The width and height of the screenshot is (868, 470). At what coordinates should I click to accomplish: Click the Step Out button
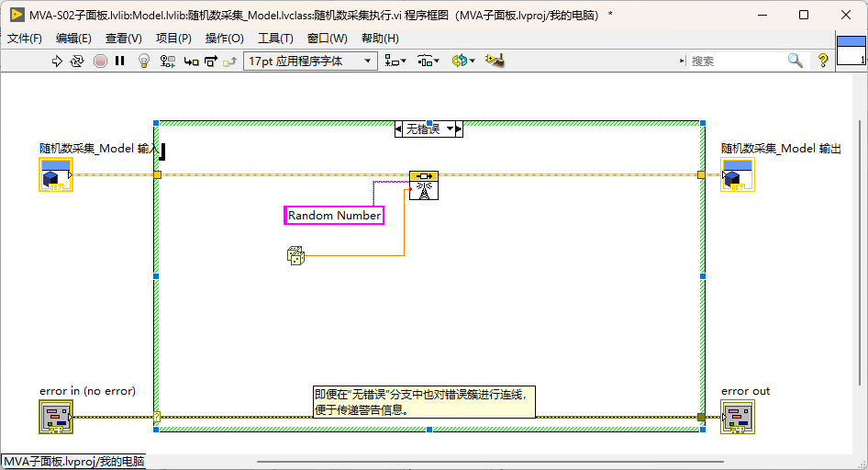[x=229, y=62]
